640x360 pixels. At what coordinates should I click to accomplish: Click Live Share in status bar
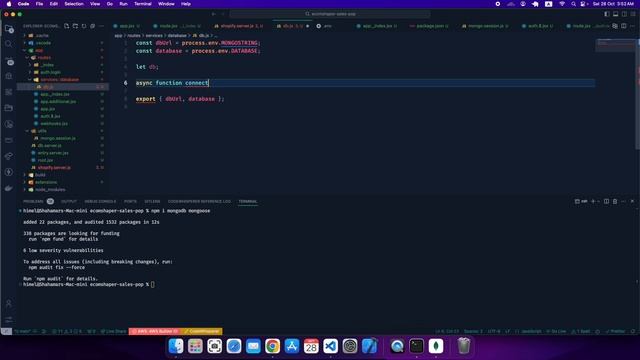[113, 331]
